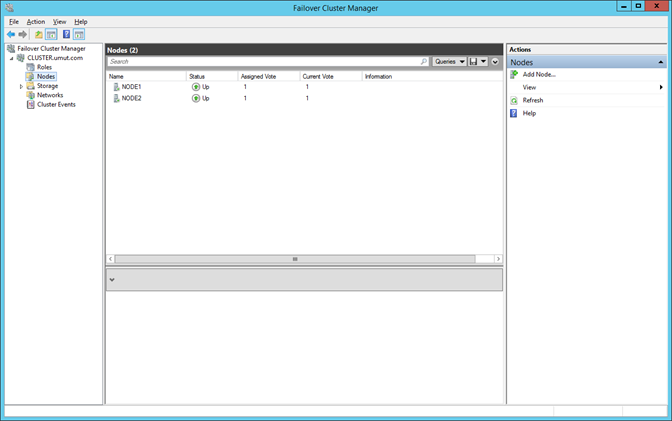This screenshot has width=672, height=421.
Task: Click the Up one level folder icon
Action: [x=39, y=34]
